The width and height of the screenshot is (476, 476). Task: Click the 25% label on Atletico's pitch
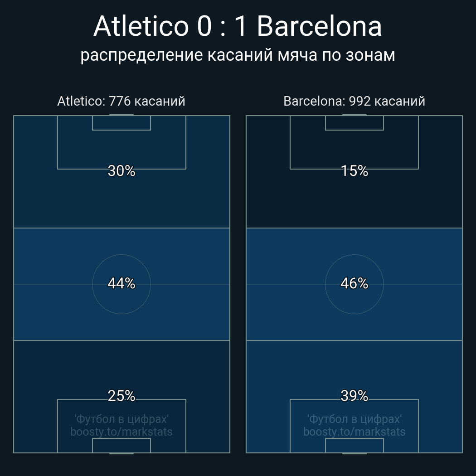click(121, 396)
